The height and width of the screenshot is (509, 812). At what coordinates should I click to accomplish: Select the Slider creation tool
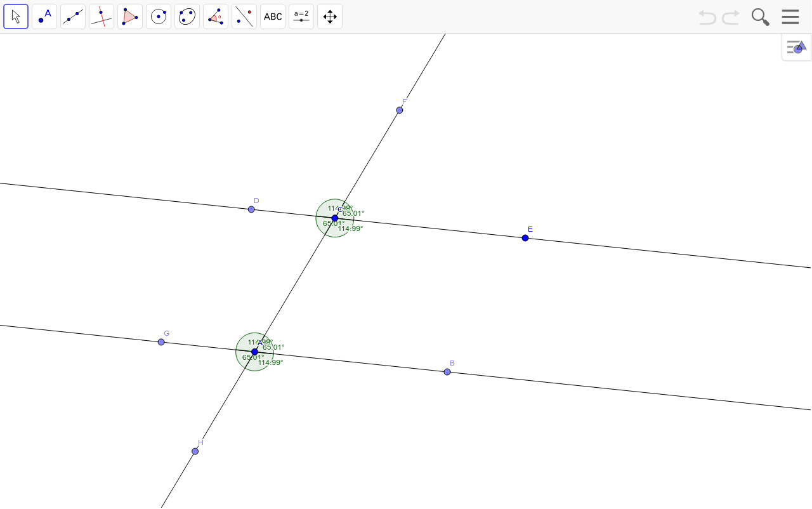click(301, 17)
